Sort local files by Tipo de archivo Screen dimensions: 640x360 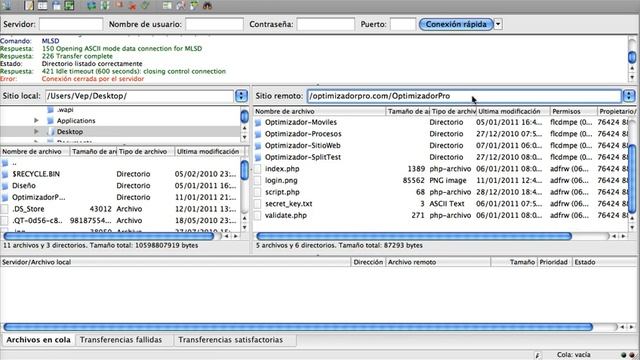146,151
